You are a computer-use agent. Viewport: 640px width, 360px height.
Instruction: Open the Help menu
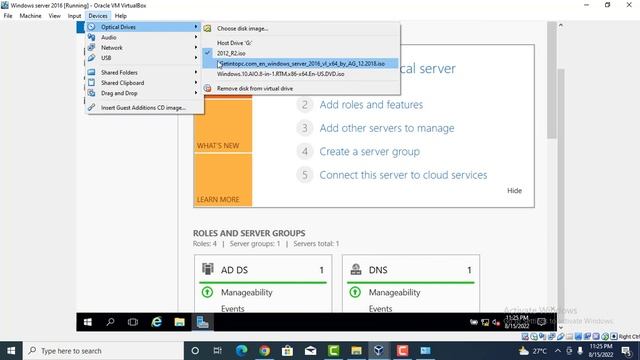120,16
